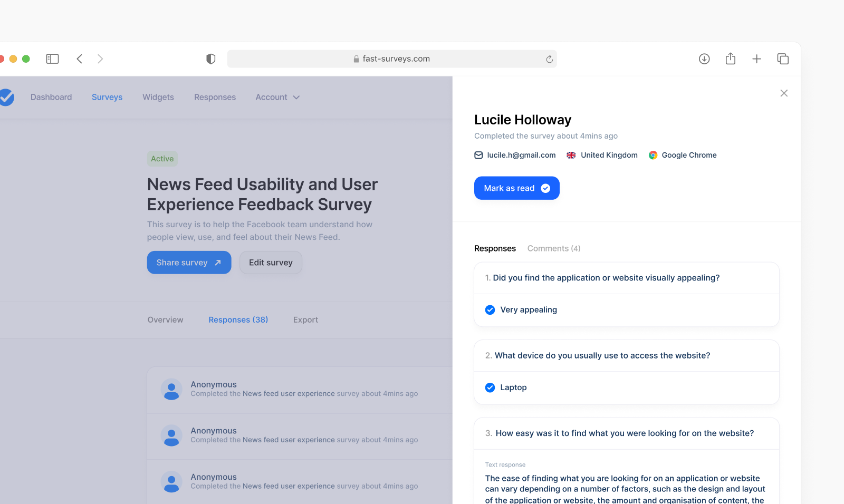
Task: Click the browser share icon
Action: pos(731,59)
